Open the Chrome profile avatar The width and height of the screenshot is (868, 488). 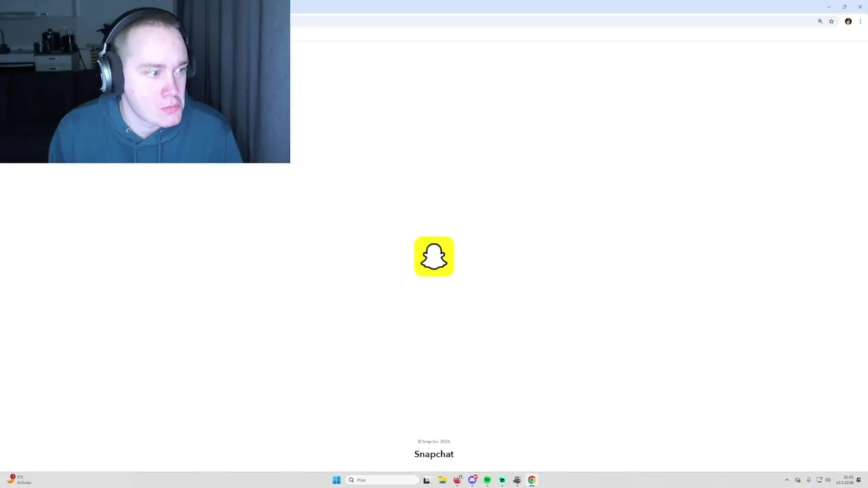pyautogui.click(x=848, y=22)
